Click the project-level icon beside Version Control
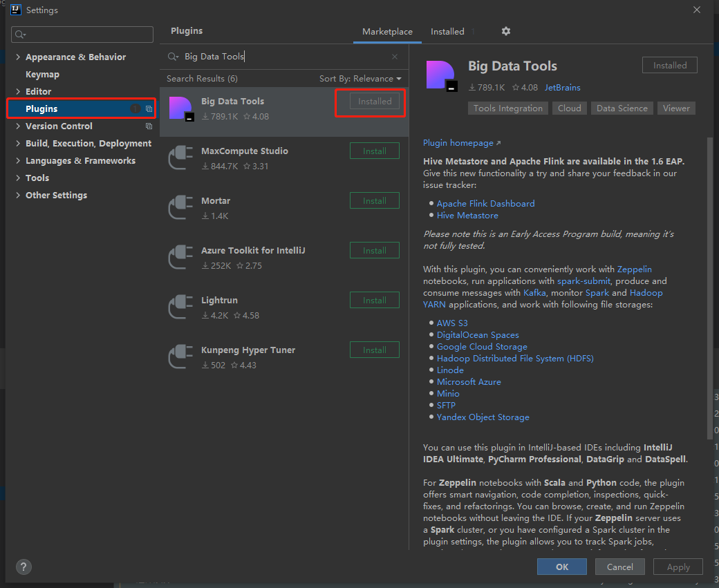Viewport: 719px width, 588px height. coord(149,126)
